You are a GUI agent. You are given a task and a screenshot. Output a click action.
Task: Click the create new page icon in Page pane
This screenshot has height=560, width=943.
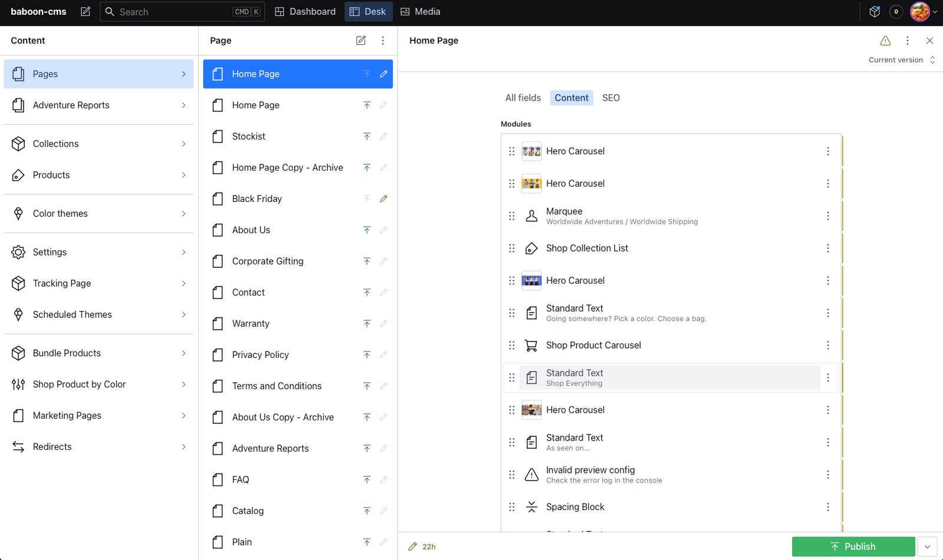coord(361,41)
